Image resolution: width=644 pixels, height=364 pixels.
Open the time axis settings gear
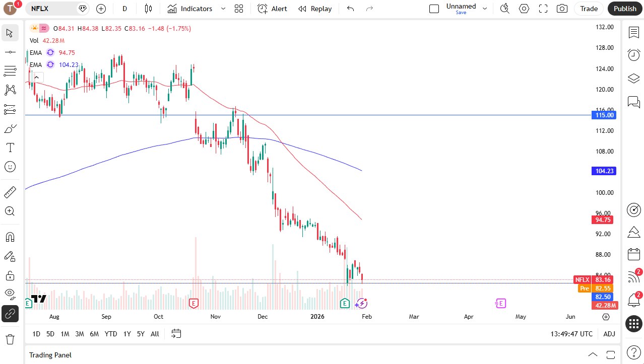click(x=606, y=317)
